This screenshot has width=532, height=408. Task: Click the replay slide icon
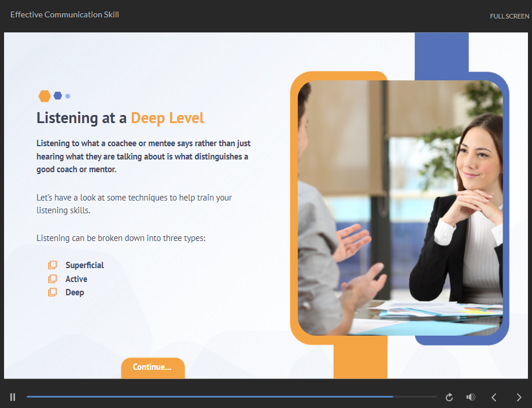[449, 397]
